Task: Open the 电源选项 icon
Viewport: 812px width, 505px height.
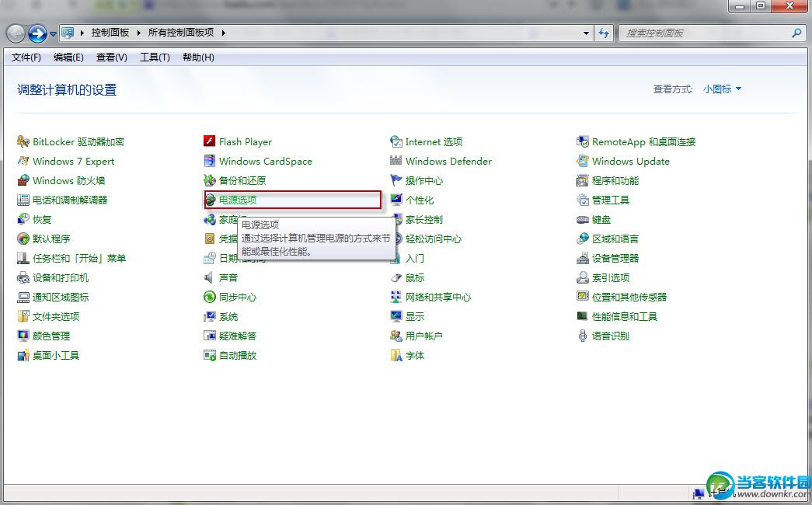Action: point(211,200)
